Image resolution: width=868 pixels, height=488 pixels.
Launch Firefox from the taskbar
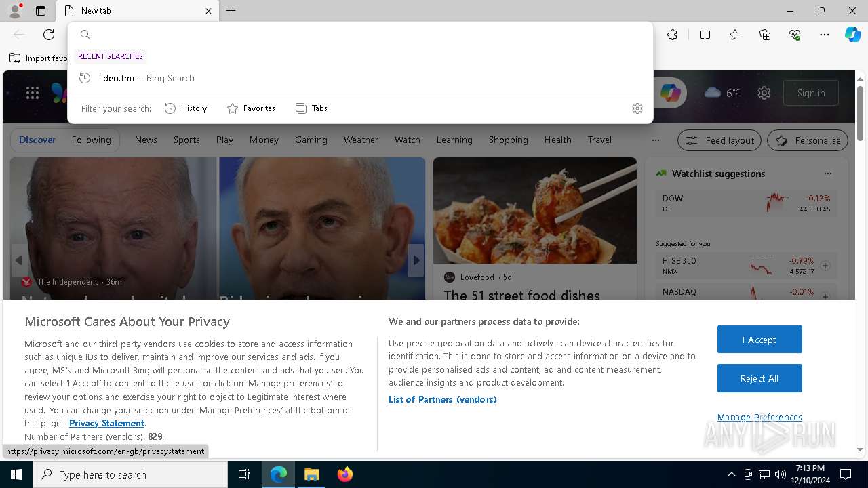click(x=344, y=474)
